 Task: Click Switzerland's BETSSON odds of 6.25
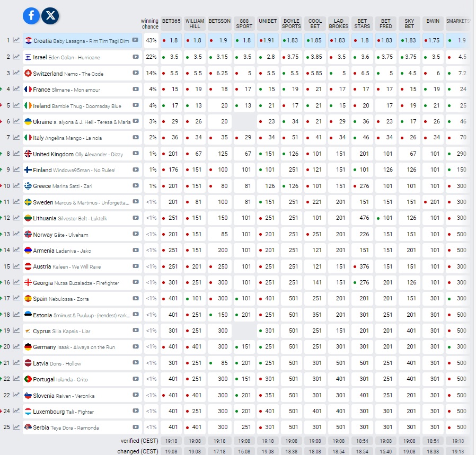click(219, 73)
